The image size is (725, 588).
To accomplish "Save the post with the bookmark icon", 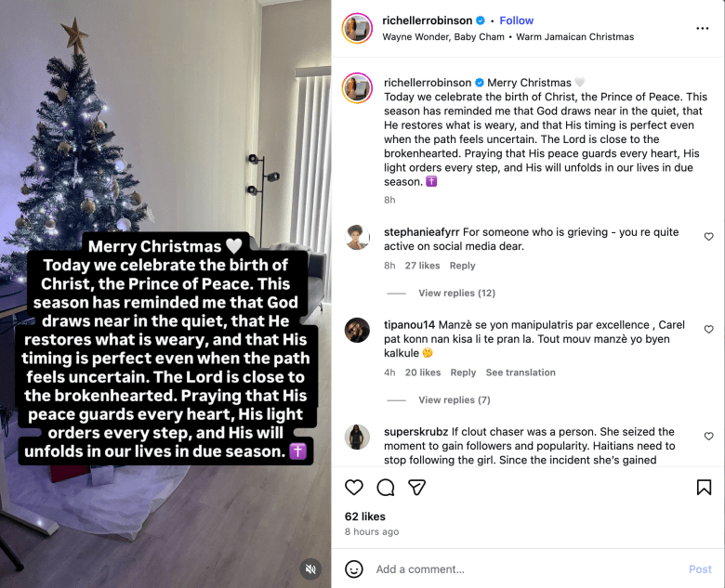I will click(x=704, y=488).
